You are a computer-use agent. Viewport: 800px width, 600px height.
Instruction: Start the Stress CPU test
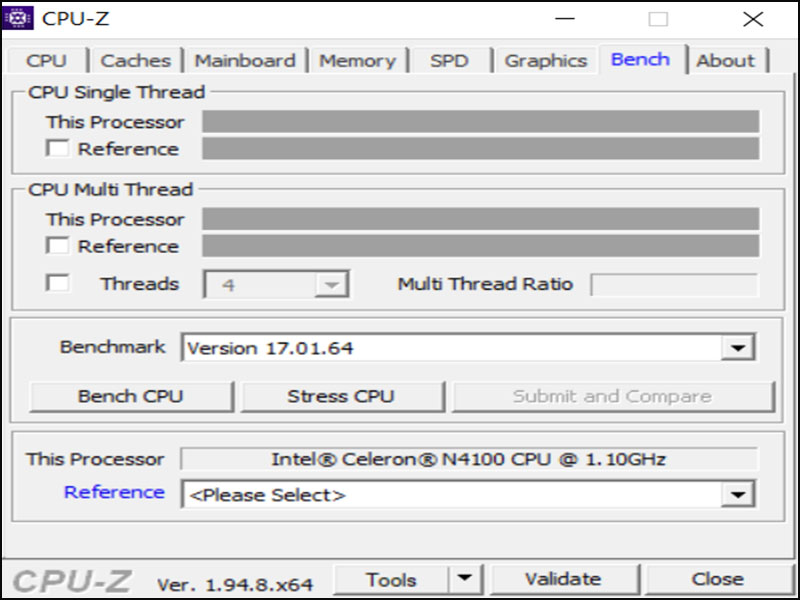point(341,396)
